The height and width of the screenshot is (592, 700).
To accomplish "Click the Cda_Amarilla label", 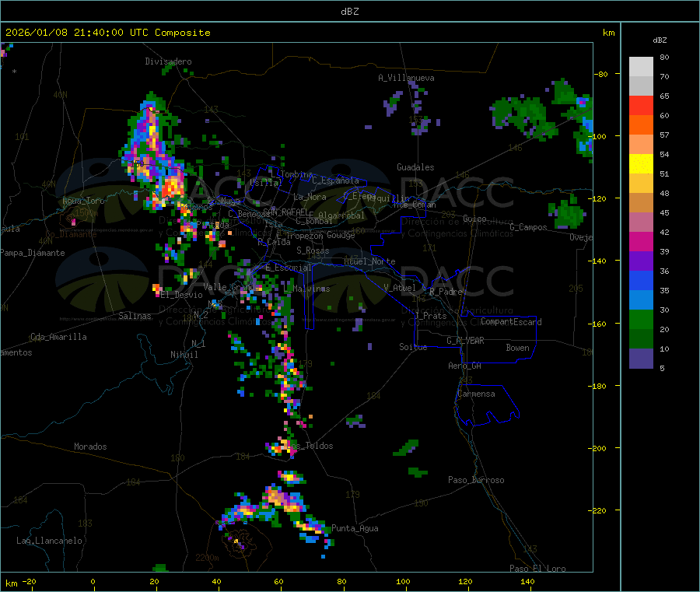I will (x=58, y=337).
